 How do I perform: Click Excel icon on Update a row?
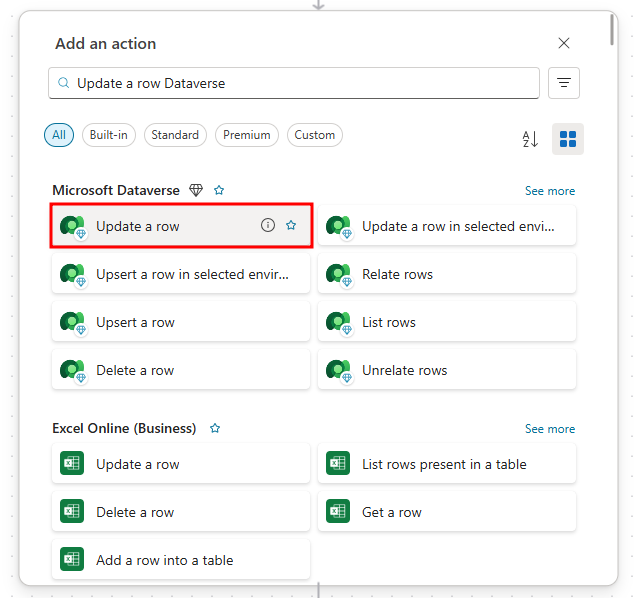click(x=72, y=463)
